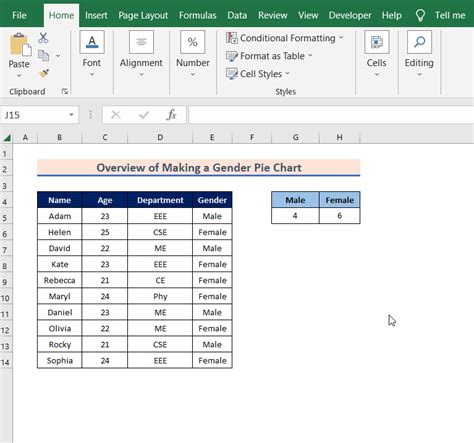The height and width of the screenshot is (443, 474).
Task: Open the File tab
Action: click(19, 15)
